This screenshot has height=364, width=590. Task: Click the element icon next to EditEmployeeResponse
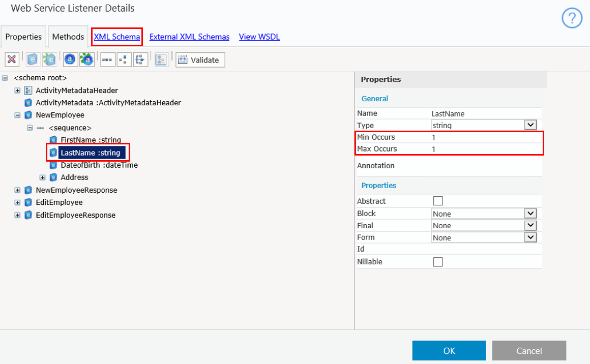pos(28,215)
